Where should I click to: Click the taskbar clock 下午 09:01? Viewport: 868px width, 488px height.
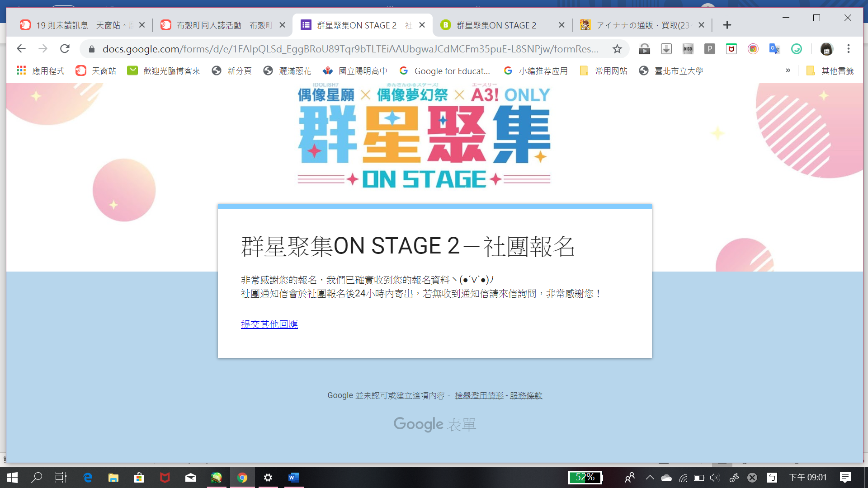point(808,478)
